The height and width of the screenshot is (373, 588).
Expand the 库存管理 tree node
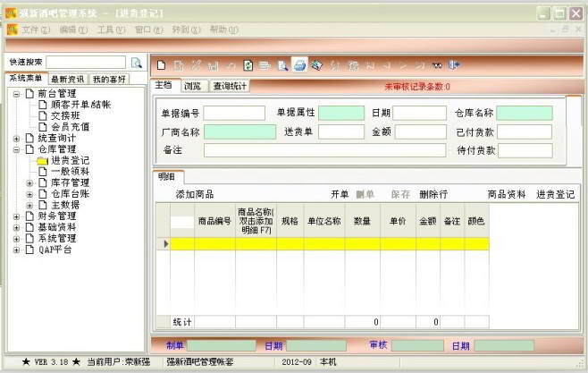point(29,183)
